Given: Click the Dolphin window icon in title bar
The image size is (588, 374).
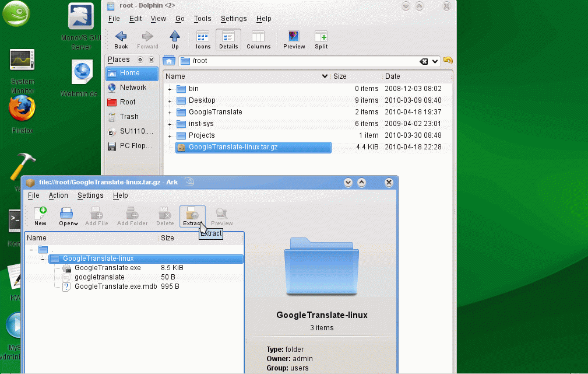Looking at the screenshot, I should tap(111, 6).
